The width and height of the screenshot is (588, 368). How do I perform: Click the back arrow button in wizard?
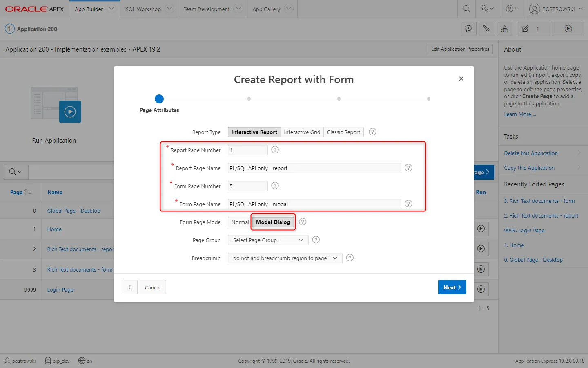click(x=130, y=287)
